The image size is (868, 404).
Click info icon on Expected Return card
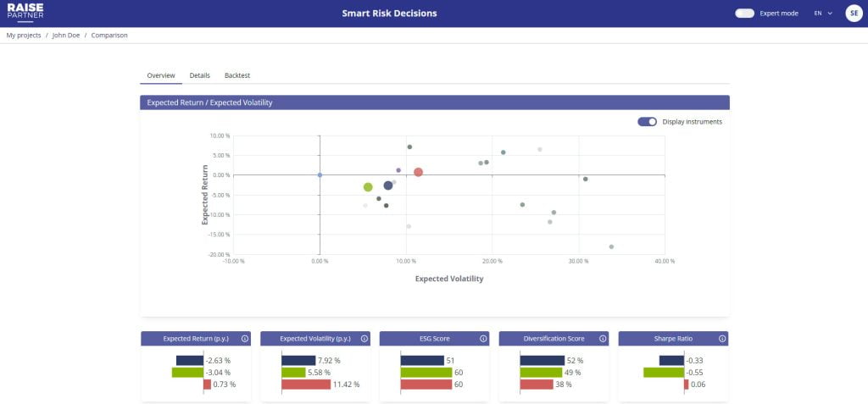(245, 339)
